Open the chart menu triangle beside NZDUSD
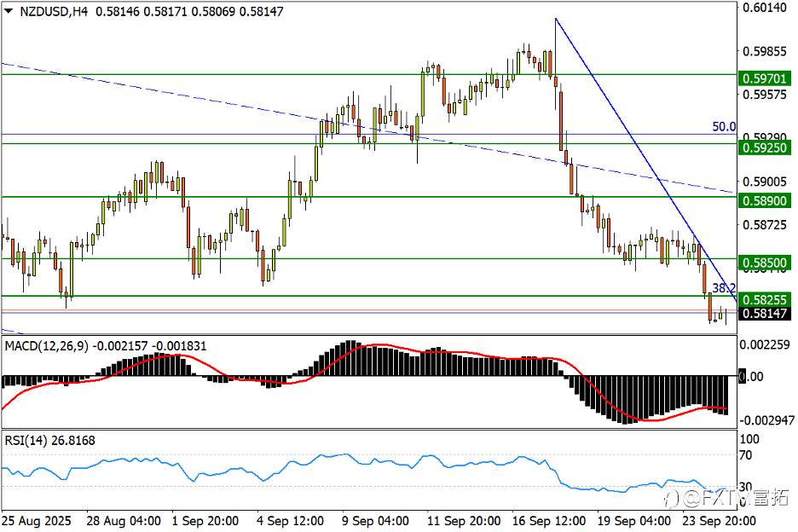This screenshot has height=532, width=798. point(9,11)
